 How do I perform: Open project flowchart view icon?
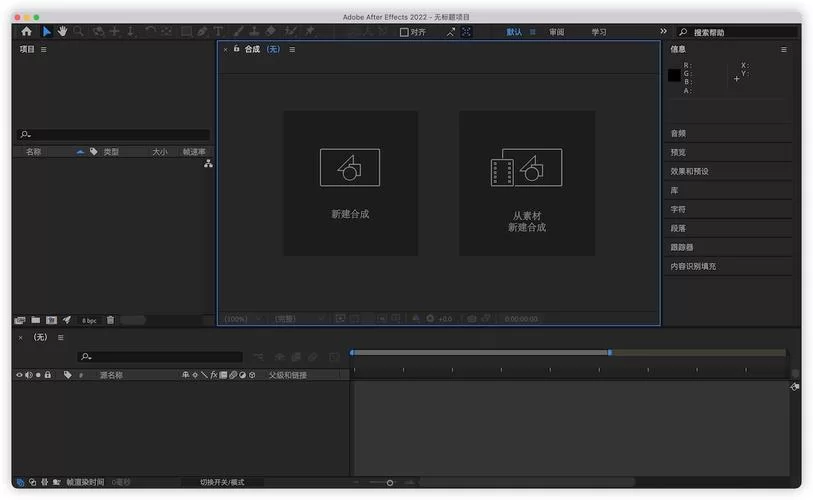click(x=208, y=164)
